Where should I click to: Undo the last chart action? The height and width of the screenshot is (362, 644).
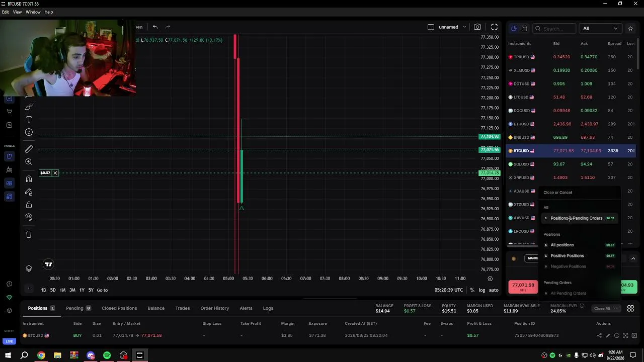(x=155, y=27)
